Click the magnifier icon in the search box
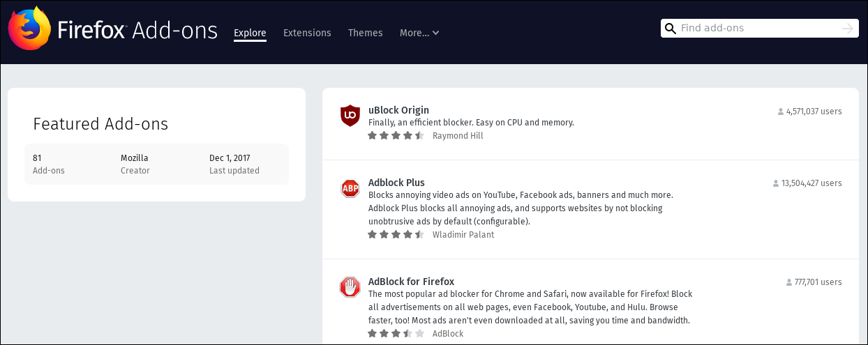The width and height of the screenshot is (868, 345). click(x=671, y=29)
